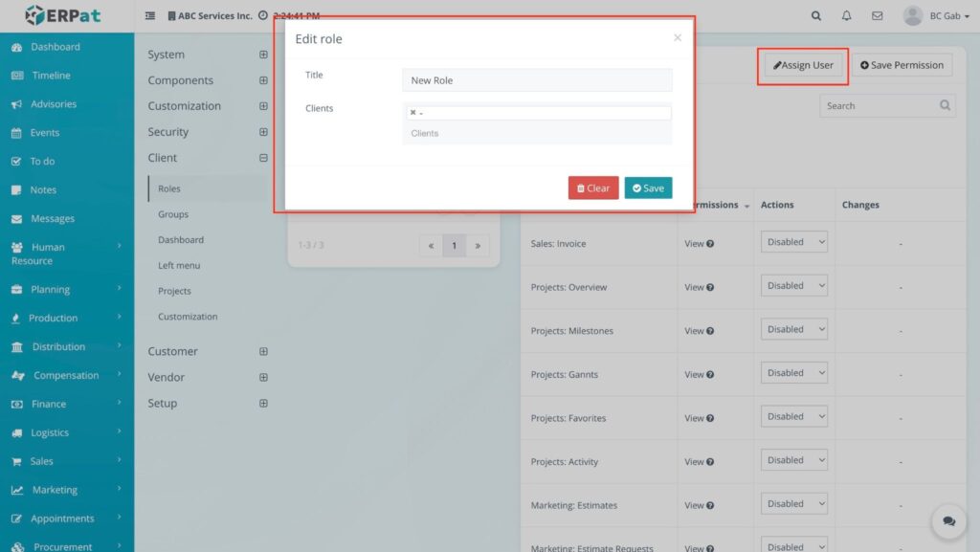Screen dimensions: 980x552
Task: Close the Edit role dialog
Action: pos(678,38)
